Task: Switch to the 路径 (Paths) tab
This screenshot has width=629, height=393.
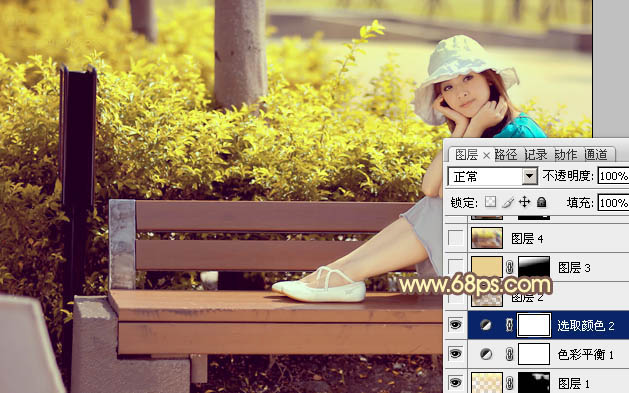Action: tap(506, 154)
